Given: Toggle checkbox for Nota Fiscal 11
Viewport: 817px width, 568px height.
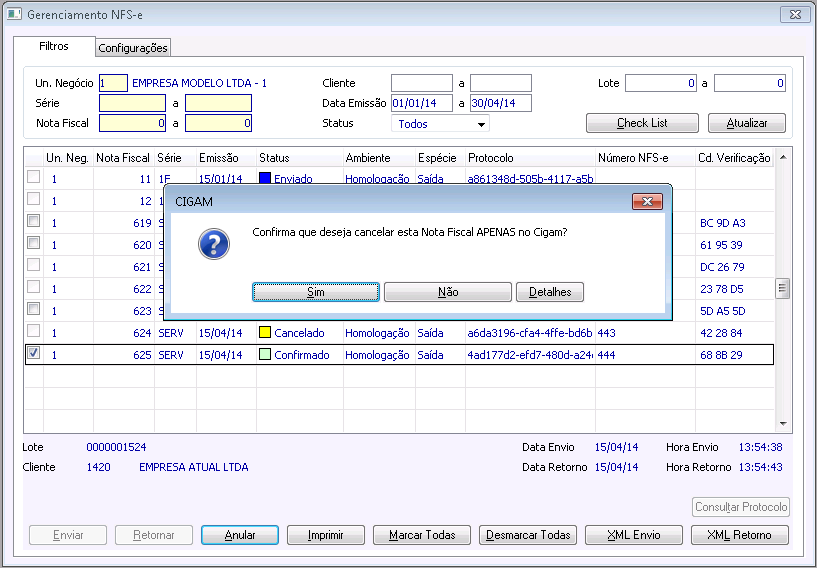Looking at the screenshot, I should (33, 177).
